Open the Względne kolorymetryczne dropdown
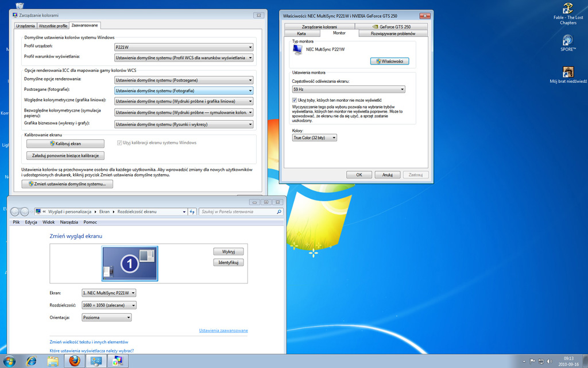This screenshot has width=588, height=368. 184,101
